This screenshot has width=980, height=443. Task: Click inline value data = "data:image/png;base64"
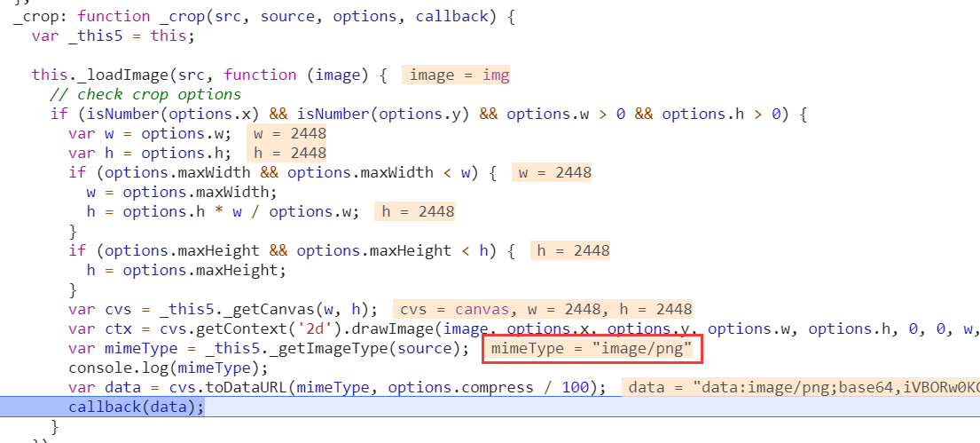pyautogui.click(x=801, y=388)
